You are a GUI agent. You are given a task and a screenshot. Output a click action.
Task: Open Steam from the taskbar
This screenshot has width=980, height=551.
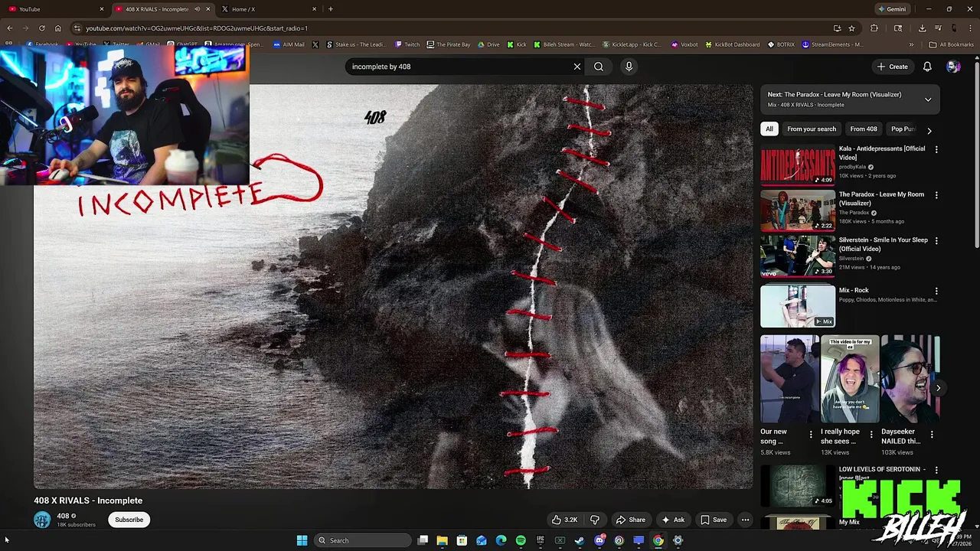coord(580,540)
